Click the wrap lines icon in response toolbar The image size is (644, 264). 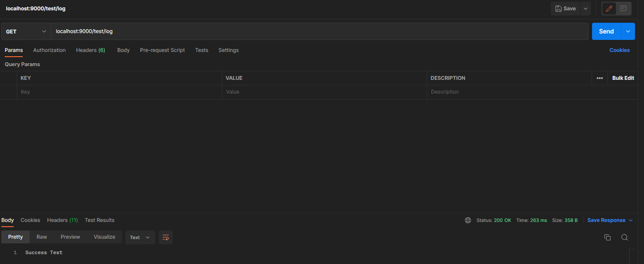pos(166,237)
